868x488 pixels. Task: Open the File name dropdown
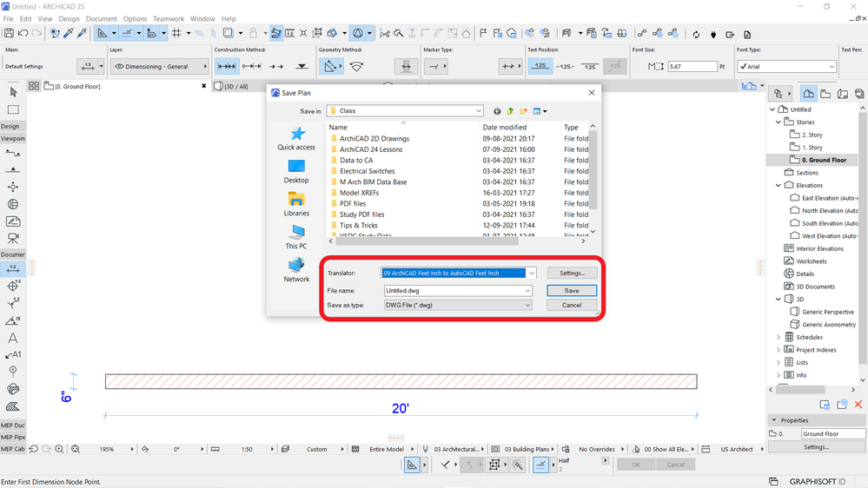(527, 291)
